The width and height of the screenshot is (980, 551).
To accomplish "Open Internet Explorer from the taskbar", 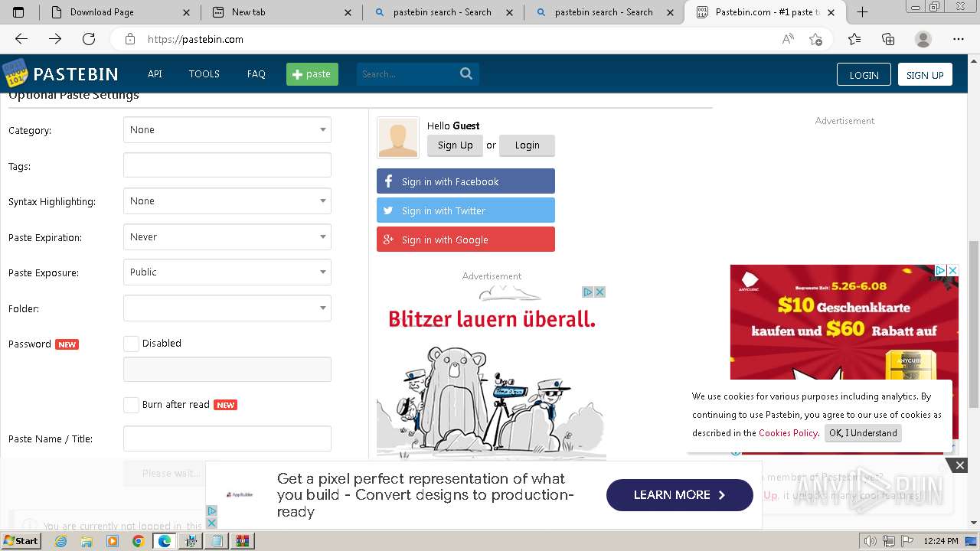I will click(x=61, y=541).
